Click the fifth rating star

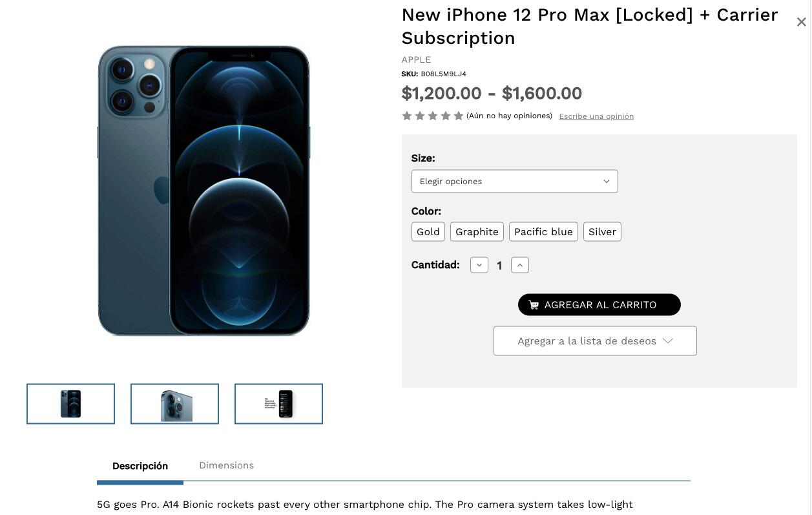click(459, 116)
